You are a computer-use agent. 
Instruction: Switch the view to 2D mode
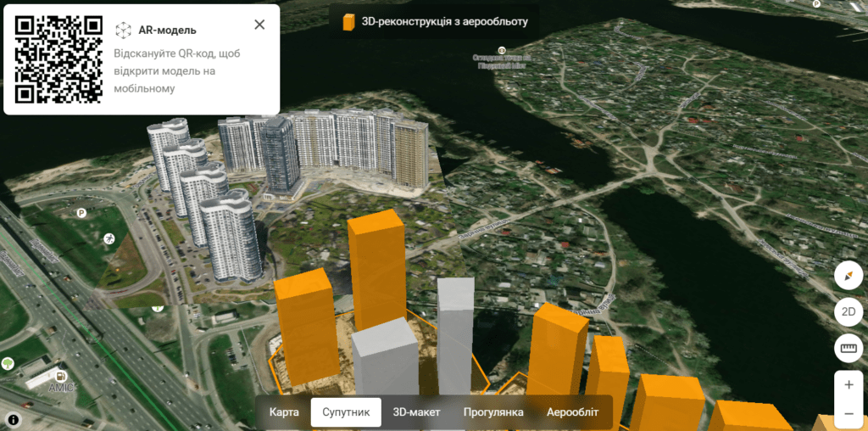coord(849,312)
